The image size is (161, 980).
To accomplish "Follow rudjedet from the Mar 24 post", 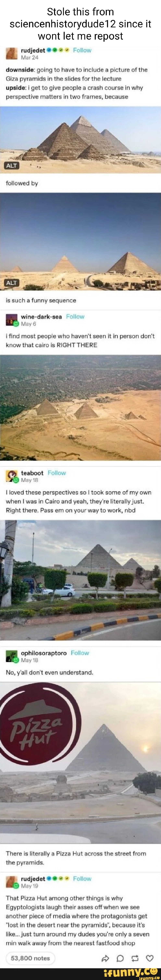I will pyautogui.click(x=82, y=50).
